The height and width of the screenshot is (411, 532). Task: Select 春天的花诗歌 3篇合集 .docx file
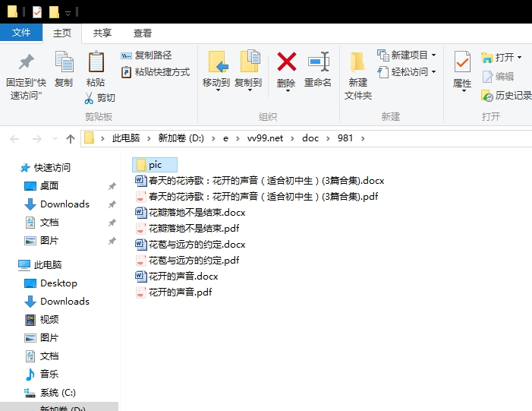tap(260, 180)
